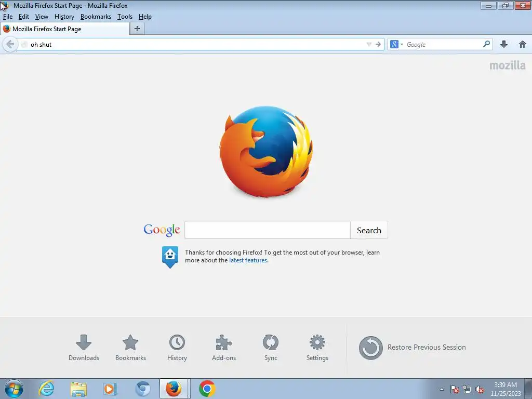Screen dimensions: 532x399
Task: Click the Firefox taskbar button
Action: [174, 389]
